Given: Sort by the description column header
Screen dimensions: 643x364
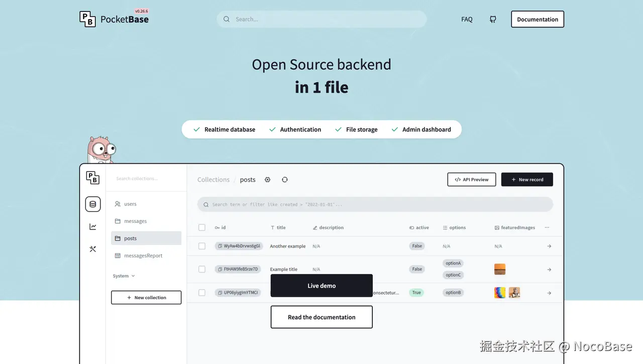Looking at the screenshot, I should pyautogui.click(x=328, y=227).
